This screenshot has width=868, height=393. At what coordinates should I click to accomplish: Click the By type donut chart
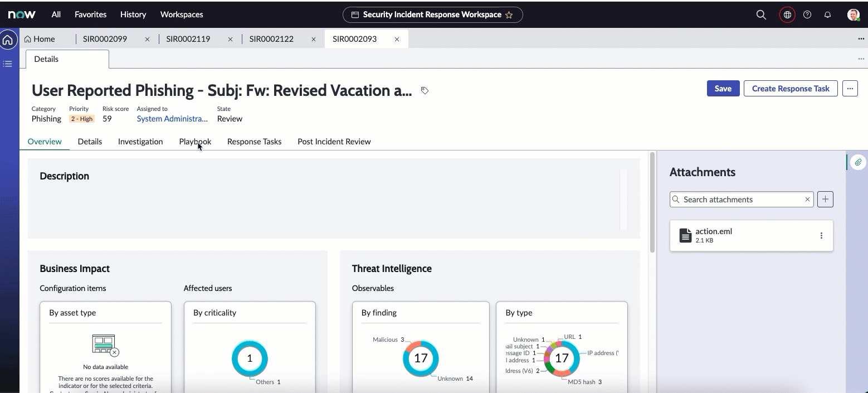pos(562,358)
